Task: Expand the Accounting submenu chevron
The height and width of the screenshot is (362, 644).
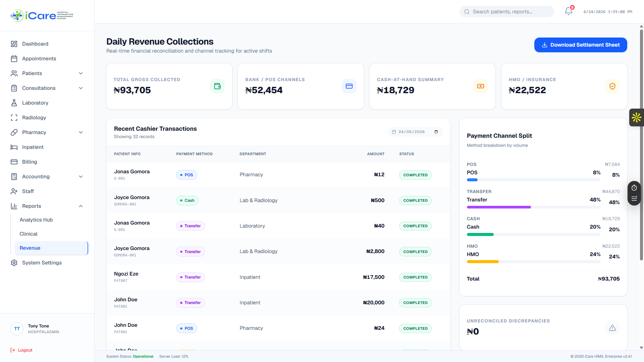Action: pos(81,177)
